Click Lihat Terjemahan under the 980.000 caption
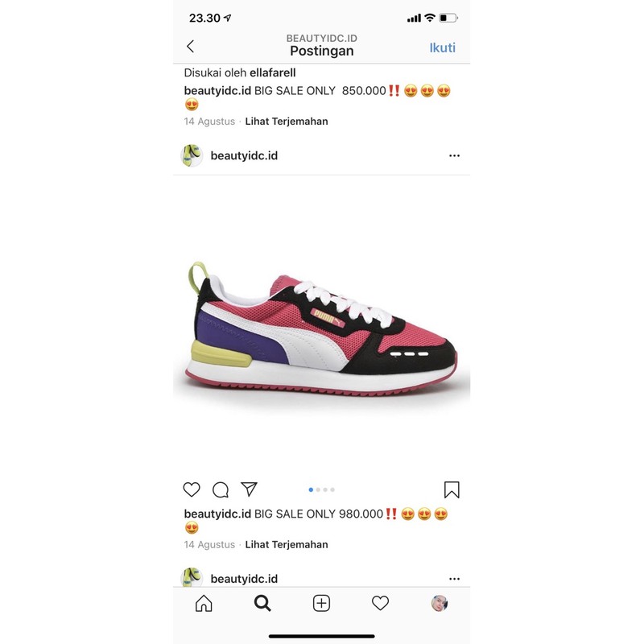 [287, 545]
